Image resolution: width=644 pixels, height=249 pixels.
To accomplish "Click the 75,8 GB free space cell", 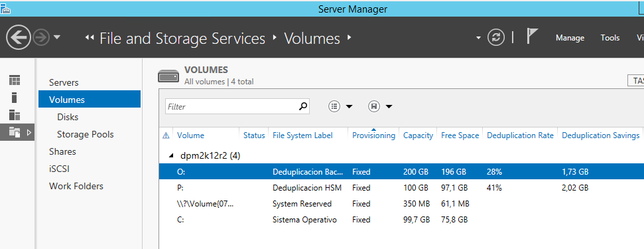I will pos(454,220).
